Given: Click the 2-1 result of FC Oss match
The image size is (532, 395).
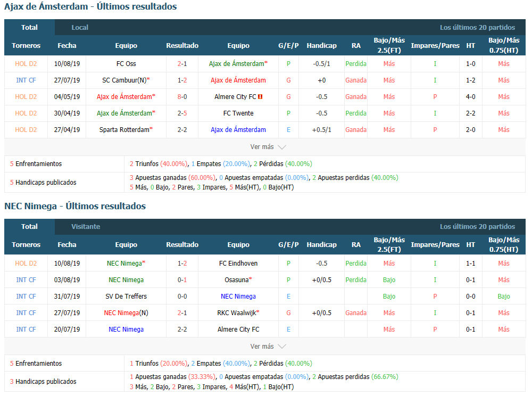Looking at the screenshot, I should click(x=182, y=64).
